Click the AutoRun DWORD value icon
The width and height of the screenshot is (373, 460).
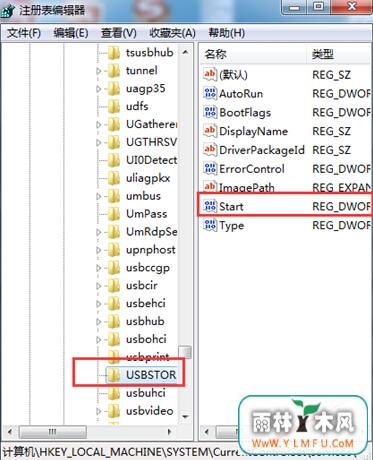tap(210, 93)
